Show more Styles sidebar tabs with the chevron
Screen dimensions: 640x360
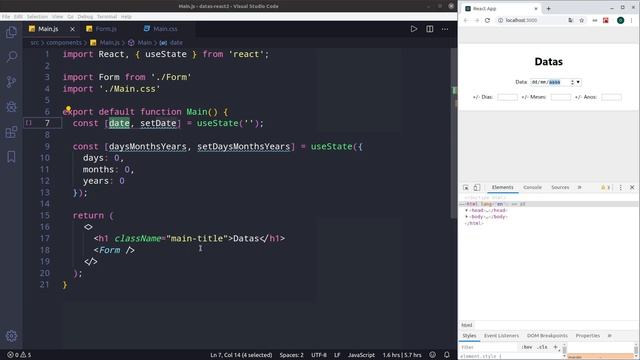point(610,336)
